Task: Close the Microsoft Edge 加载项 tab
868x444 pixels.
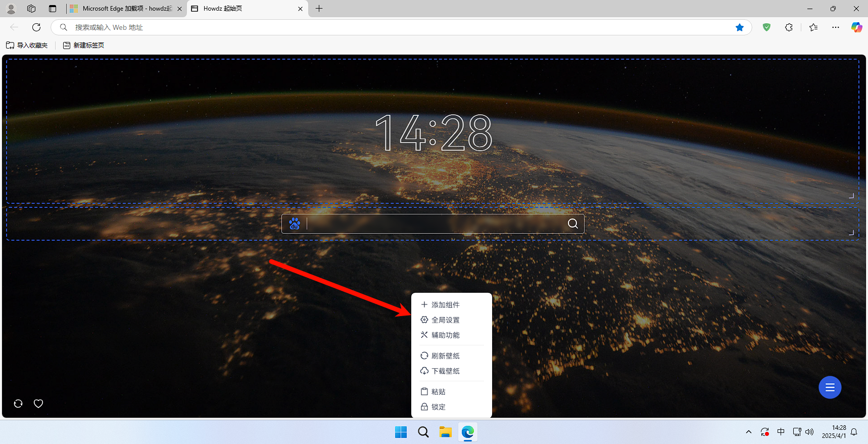Action: (x=179, y=9)
